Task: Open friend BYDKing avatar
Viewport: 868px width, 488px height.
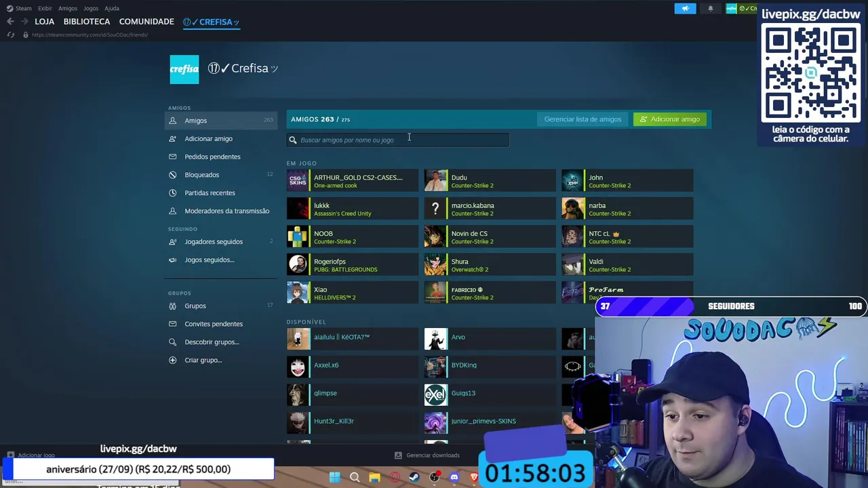Action: 435,367
